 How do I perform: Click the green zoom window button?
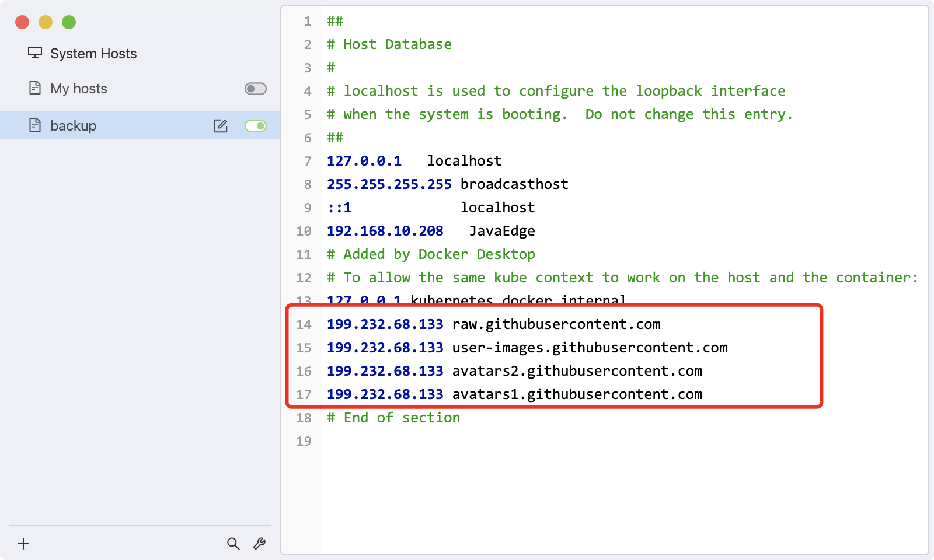[68, 22]
